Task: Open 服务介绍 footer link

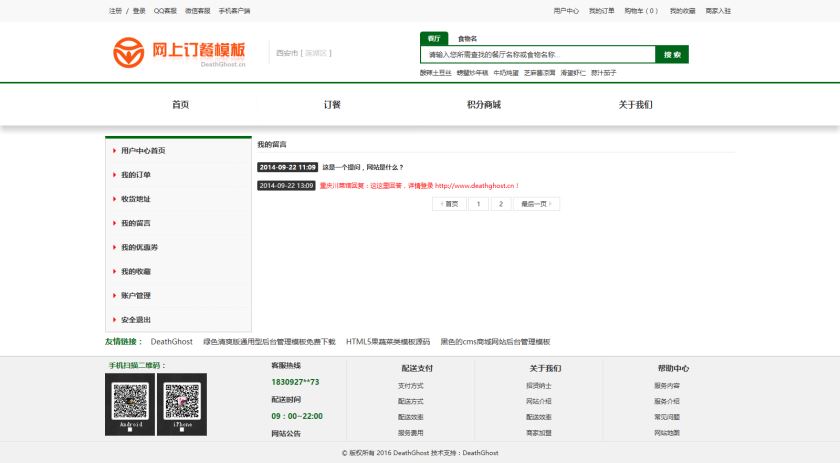Action: tap(667, 401)
